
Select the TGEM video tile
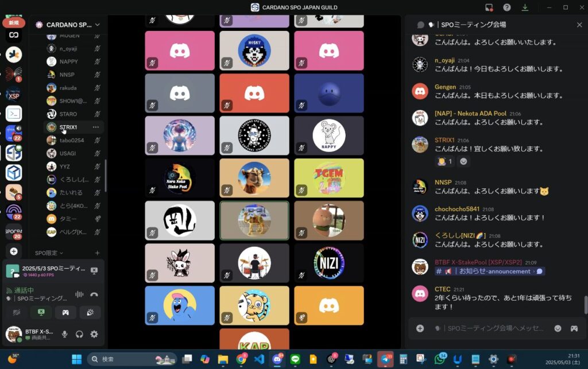tap(329, 178)
